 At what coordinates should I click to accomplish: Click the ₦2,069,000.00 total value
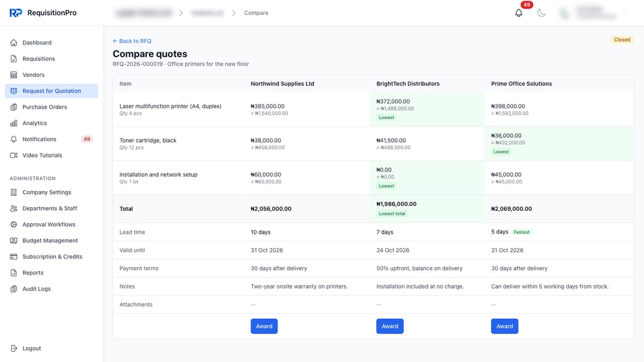click(x=511, y=209)
